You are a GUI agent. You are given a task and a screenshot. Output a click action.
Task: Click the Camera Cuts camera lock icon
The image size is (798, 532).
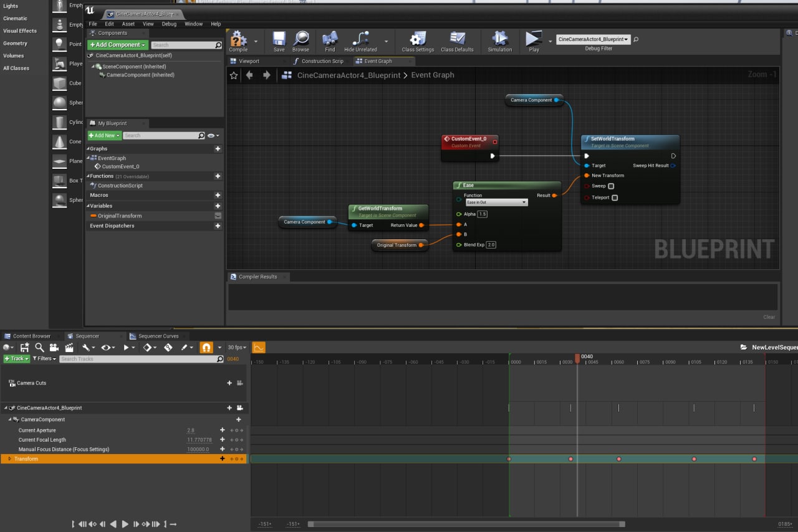[x=240, y=383]
